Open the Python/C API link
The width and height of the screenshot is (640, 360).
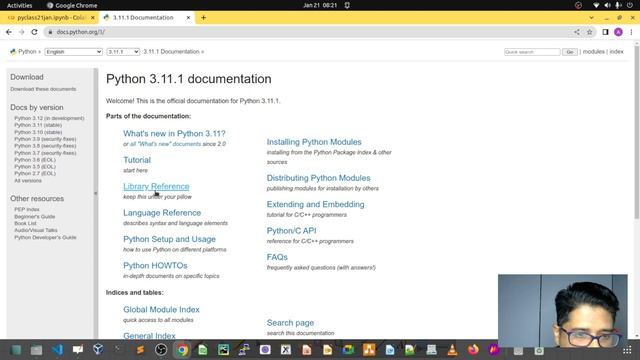coord(291,231)
